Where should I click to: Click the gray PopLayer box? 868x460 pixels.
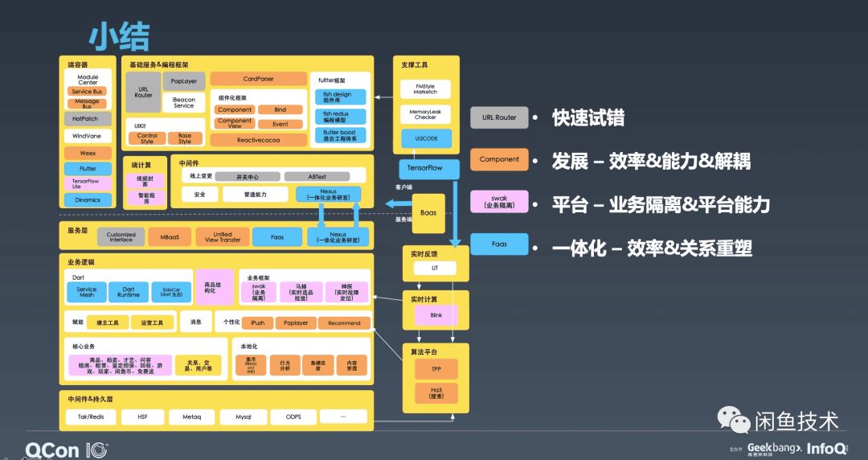(184, 81)
